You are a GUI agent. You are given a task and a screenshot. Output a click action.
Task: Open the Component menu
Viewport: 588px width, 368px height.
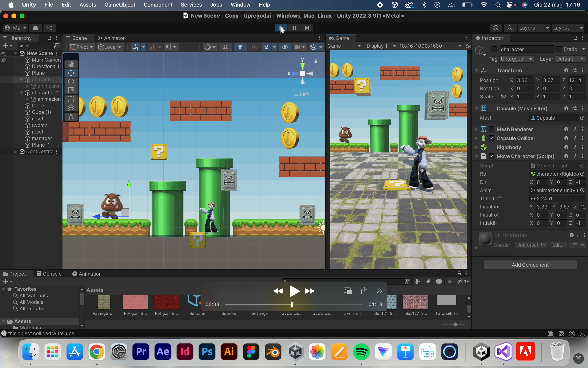(158, 5)
